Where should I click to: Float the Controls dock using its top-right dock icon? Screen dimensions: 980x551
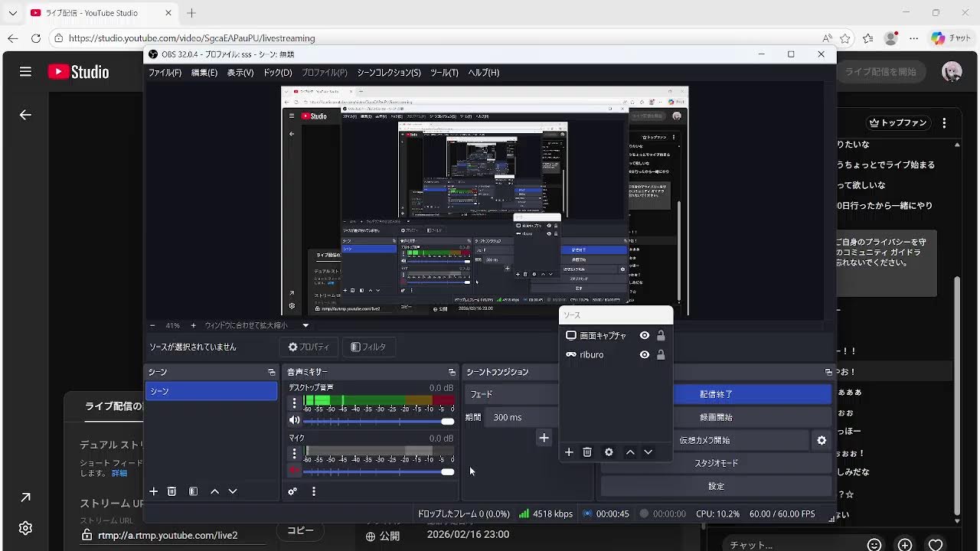(x=828, y=372)
